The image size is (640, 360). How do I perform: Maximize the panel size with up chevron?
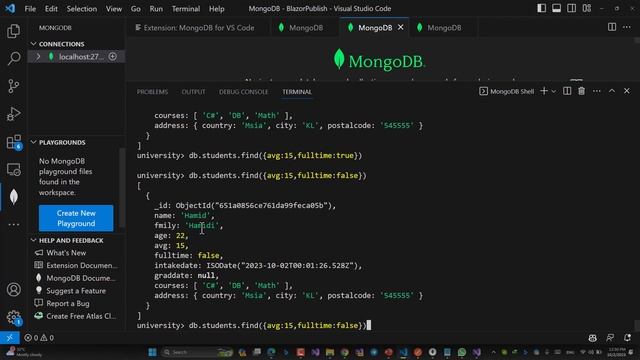(611, 91)
